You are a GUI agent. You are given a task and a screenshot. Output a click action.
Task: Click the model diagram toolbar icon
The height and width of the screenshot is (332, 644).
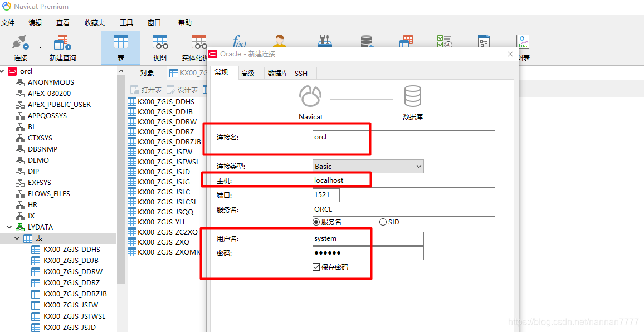click(484, 41)
